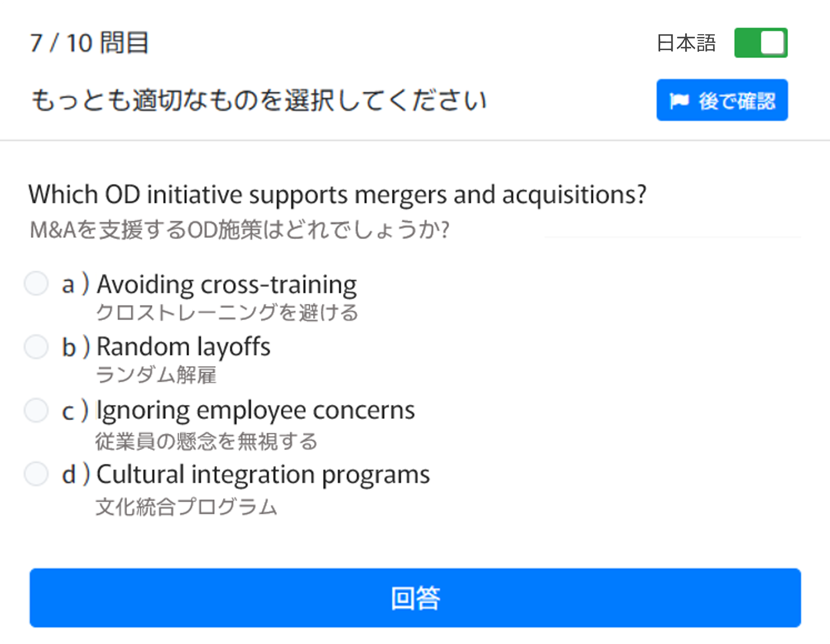The height and width of the screenshot is (644, 830).
Task: Click the English question about mergers and acquisitions
Action: coord(337,195)
